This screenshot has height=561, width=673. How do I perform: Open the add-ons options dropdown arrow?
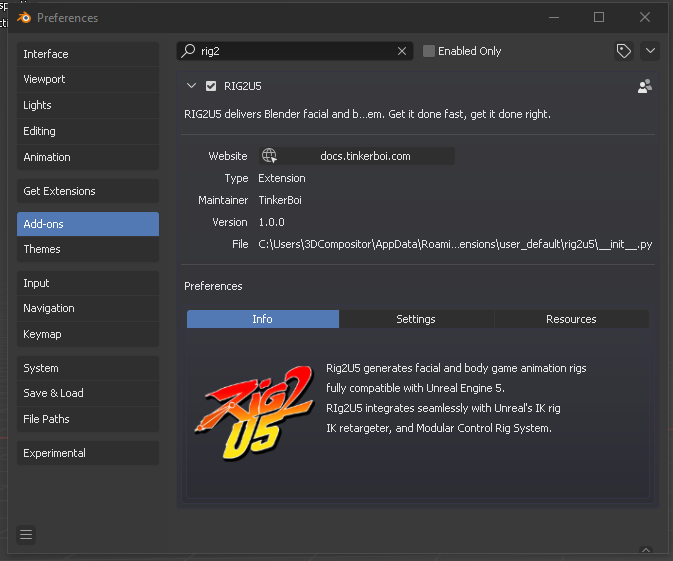pyautogui.click(x=650, y=51)
